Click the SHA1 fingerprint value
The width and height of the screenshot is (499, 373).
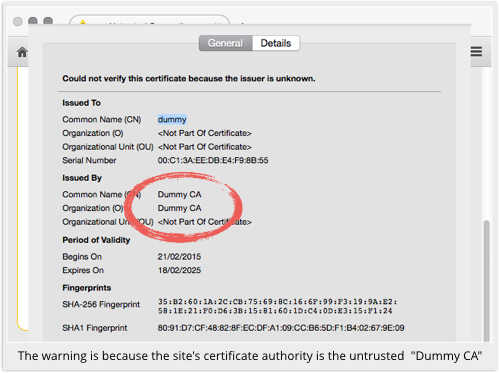pos(281,328)
